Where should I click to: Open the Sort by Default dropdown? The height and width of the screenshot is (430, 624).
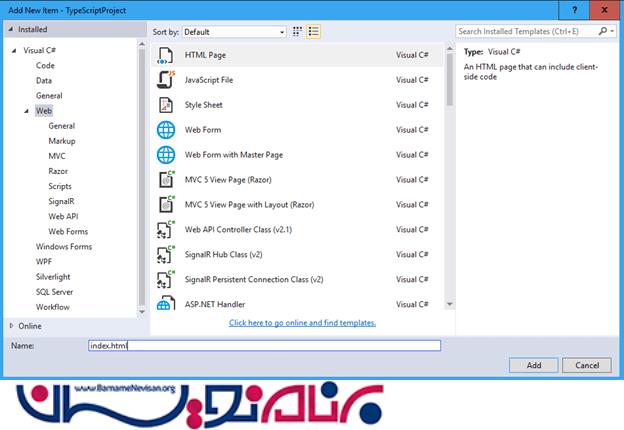coord(233,32)
